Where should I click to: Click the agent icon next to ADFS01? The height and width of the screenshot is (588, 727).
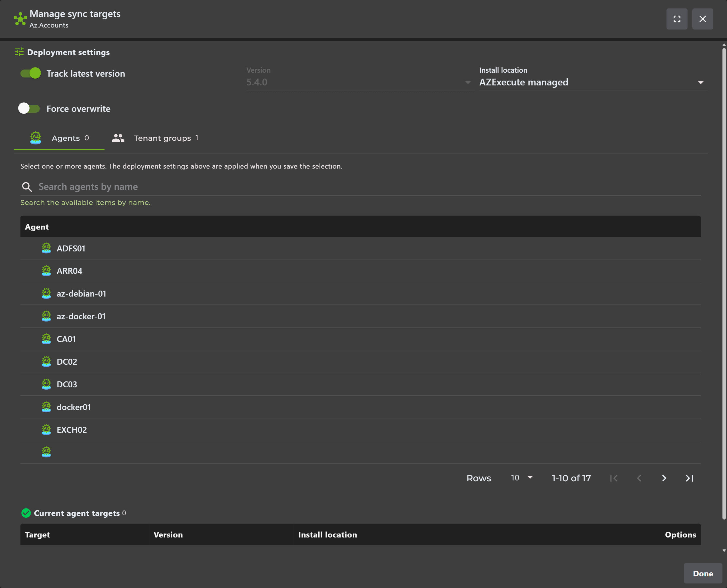click(x=47, y=248)
